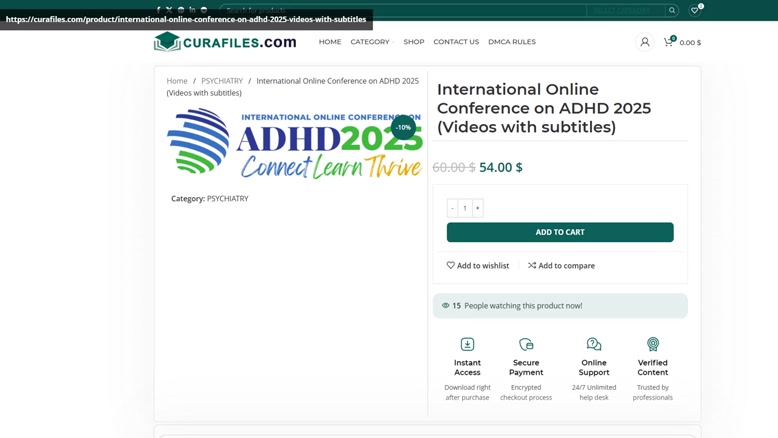The width and height of the screenshot is (778, 438).
Task: Click the crossed-out price 60.00 $
Action: [x=454, y=167]
